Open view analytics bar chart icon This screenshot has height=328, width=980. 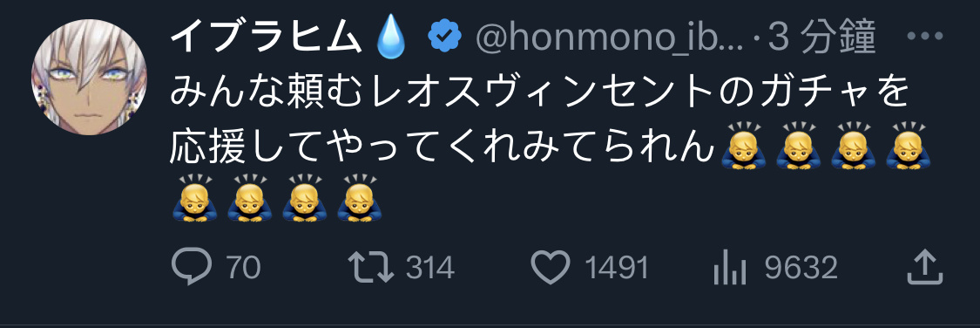tap(730, 269)
